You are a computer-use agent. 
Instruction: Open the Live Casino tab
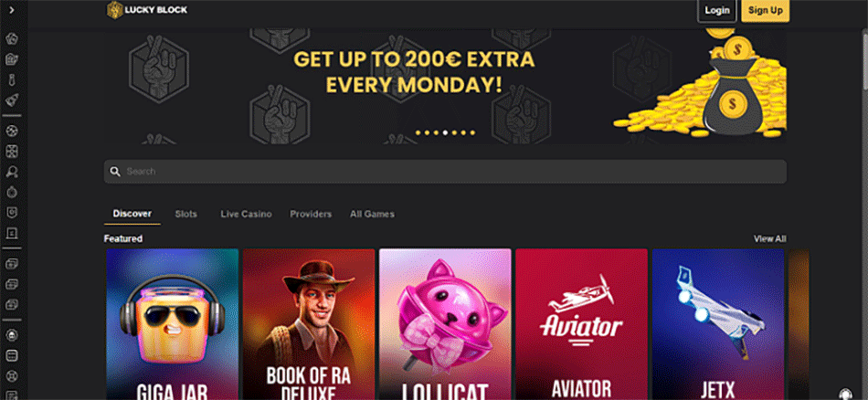pos(246,214)
